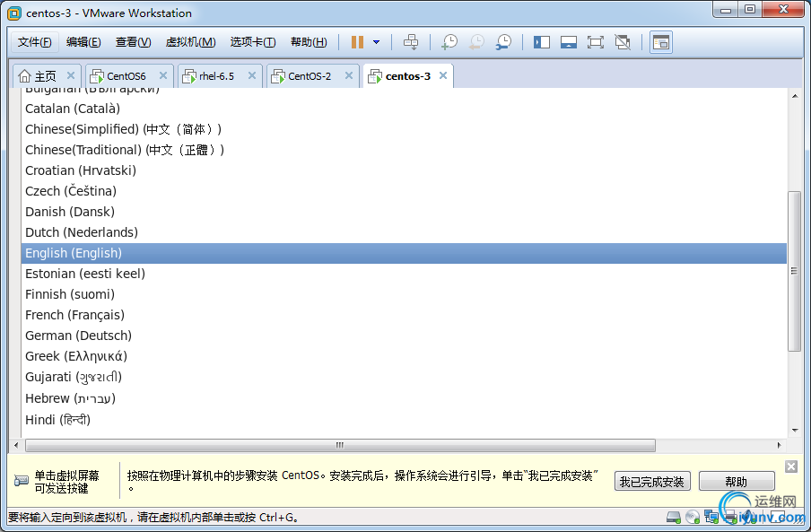This screenshot has height=532, width=811.
Task: Select German (Deutsch) language
Action: pyautogui.click(x=404, y=336)
